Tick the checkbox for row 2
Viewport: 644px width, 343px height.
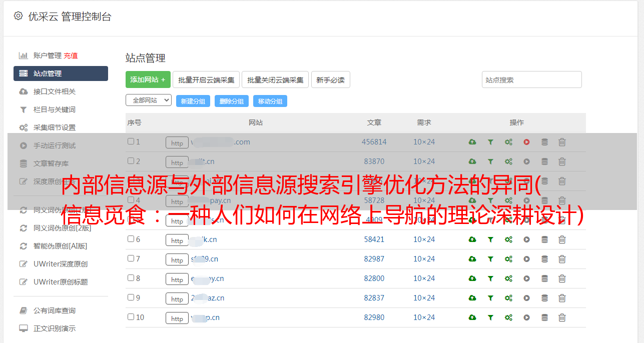(x=131, y=161)
